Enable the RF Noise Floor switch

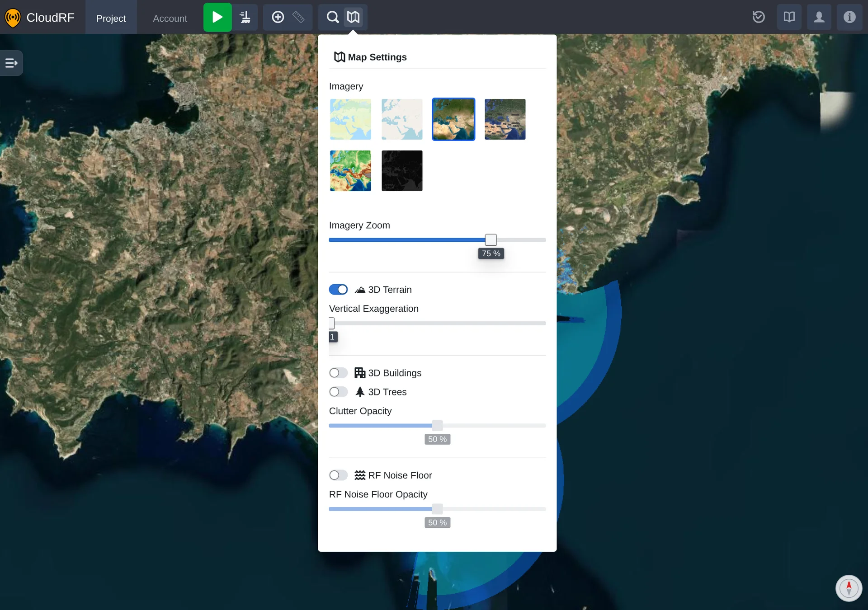pos(338,475)
